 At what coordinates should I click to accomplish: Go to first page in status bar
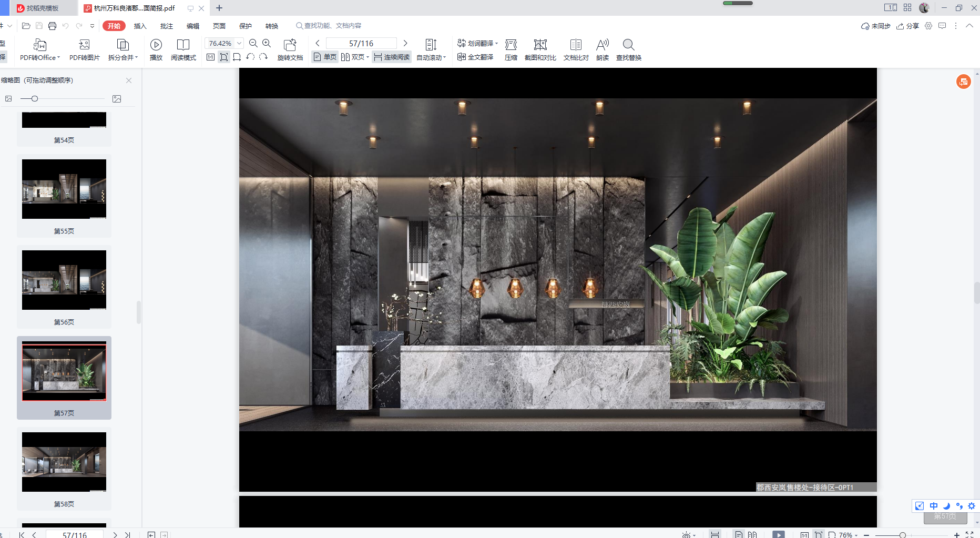pos(22,534)
